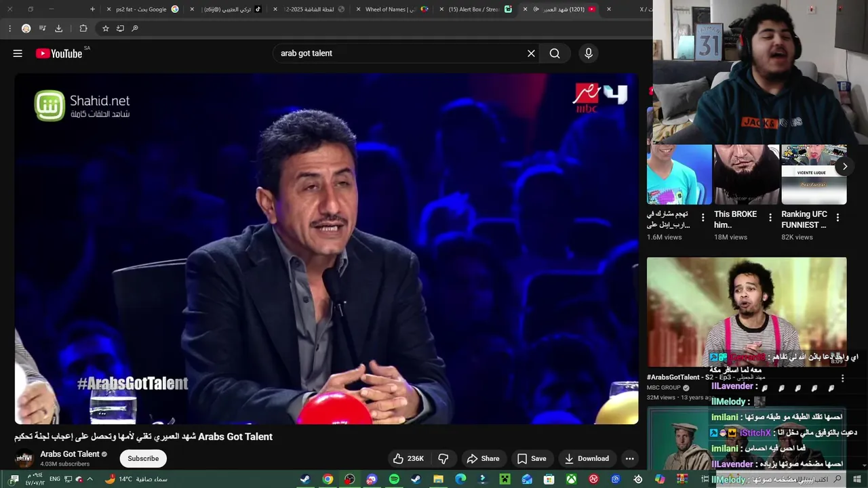Open options for the 1.6M views video
Screen dimensions: 868x488
(703, 218)
